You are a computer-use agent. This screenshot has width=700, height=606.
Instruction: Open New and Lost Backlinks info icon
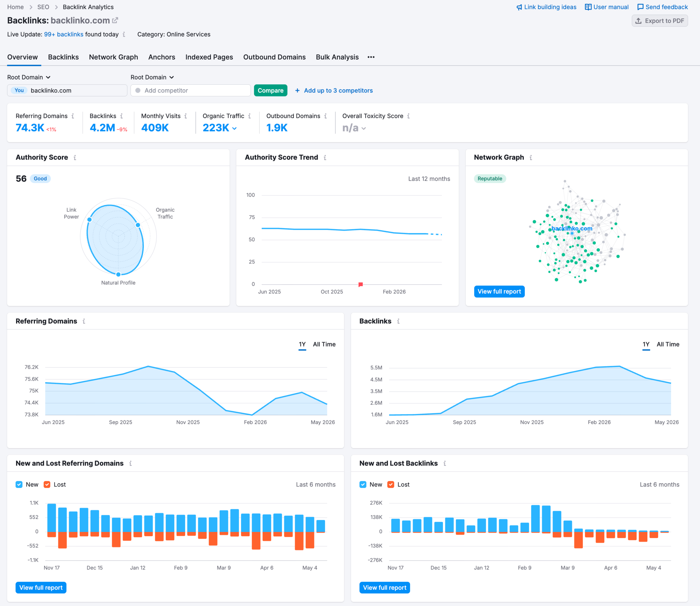pyautogui.click(x=445, y=463)
